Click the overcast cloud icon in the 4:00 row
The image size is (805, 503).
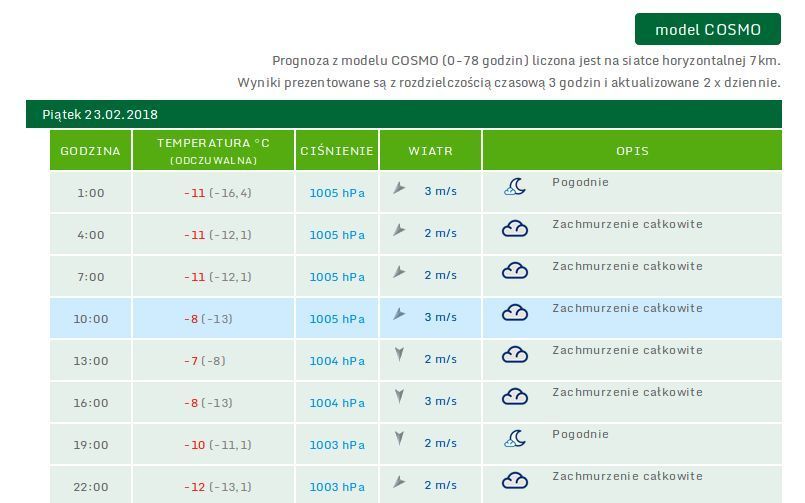point(515,228)
